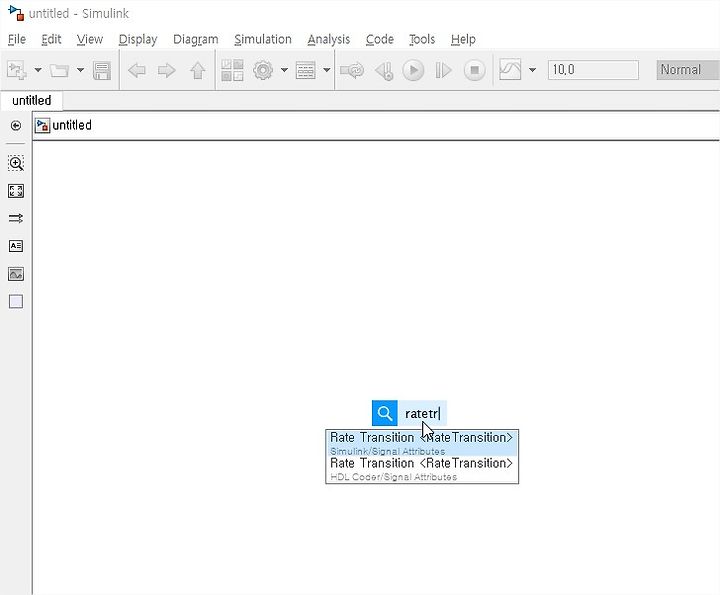The image size is (720, 595).
Task: Expand the Open recent files arrow
Action: click(80, 70)
